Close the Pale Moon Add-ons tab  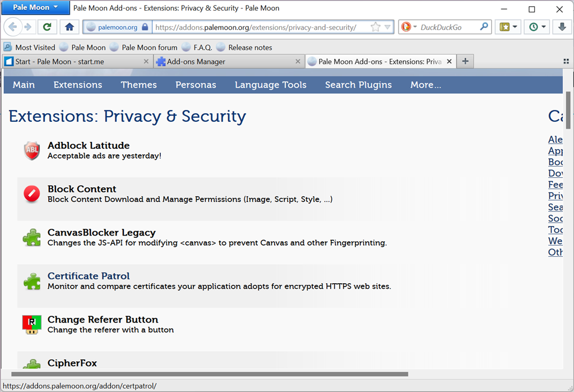tap(449, 62)
